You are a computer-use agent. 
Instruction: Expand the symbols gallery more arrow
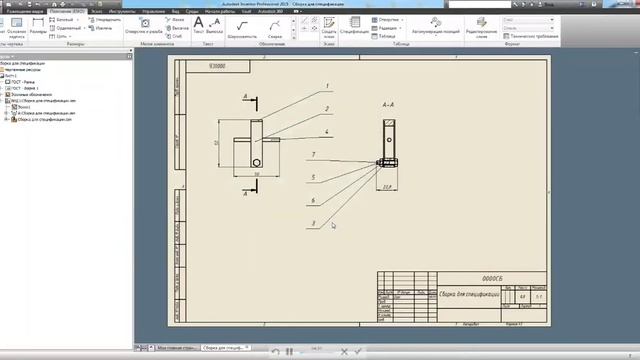pyautogui.click(x=293, y=38)
